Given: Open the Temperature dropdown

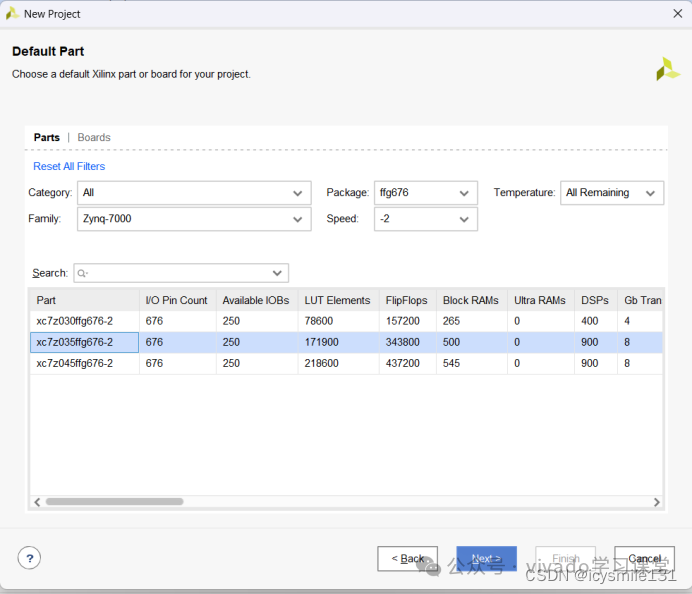Looking at the screenshot, I should 612,193.
